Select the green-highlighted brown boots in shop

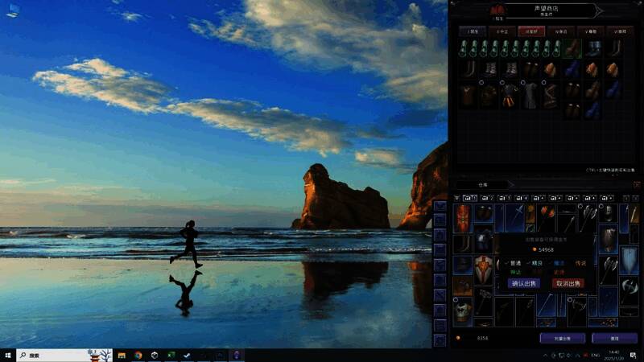coord(572,49)
